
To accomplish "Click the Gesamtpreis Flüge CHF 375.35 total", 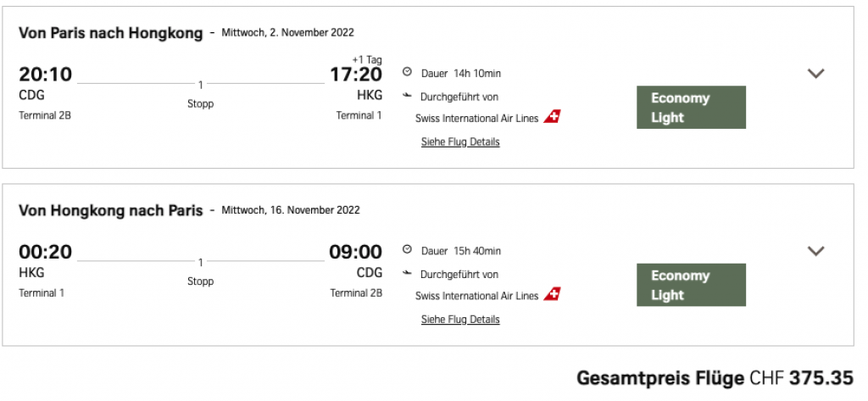I will pyautogui.click(x=715, y=378).
